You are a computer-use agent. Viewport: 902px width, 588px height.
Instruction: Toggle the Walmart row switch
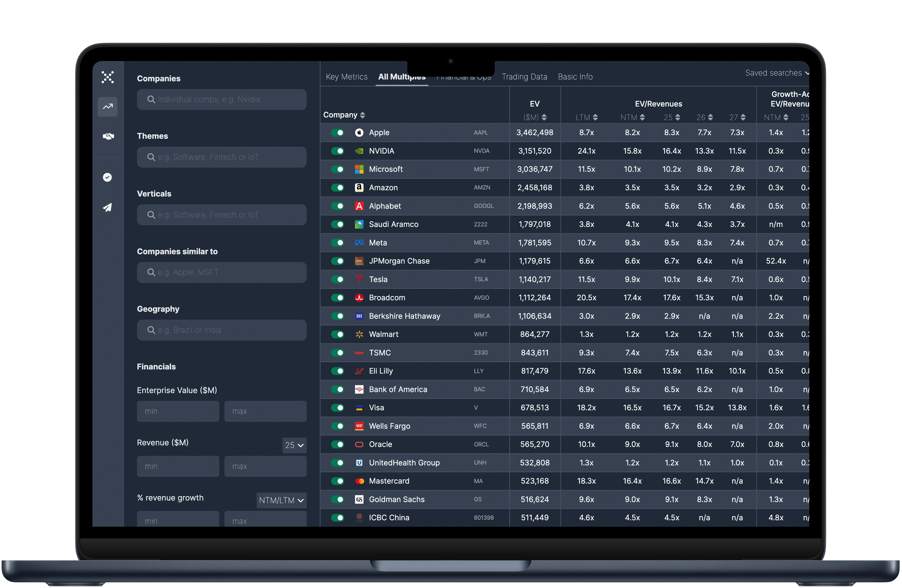click(337, 334)
